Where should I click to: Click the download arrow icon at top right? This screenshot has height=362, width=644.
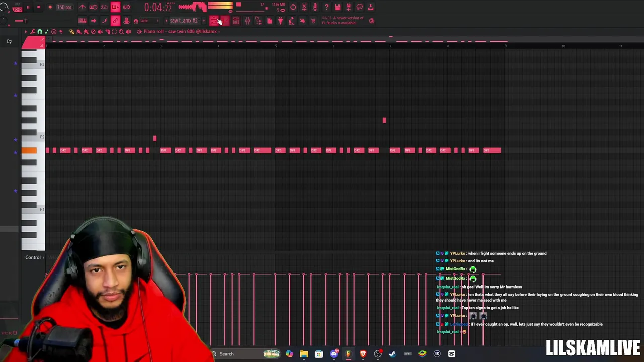click(x=370, y=7)
